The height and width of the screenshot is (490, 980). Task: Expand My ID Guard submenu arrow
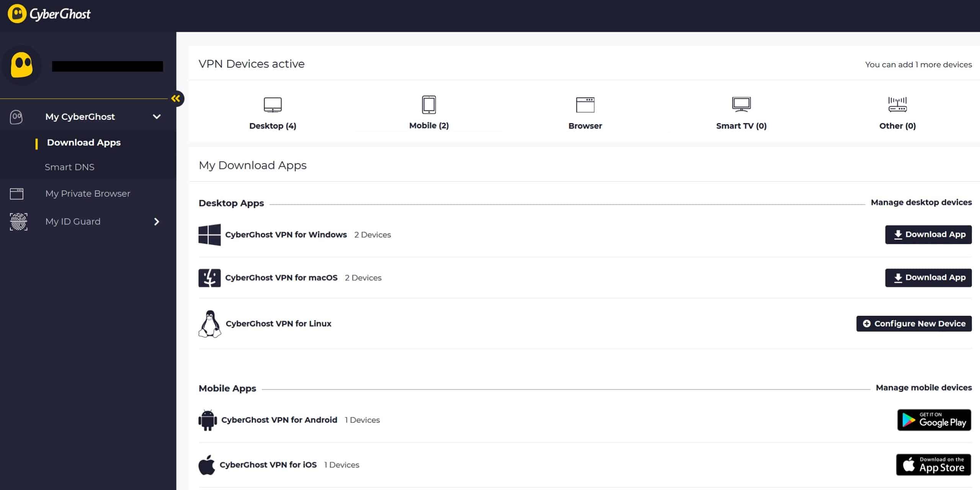pos(156,222)
